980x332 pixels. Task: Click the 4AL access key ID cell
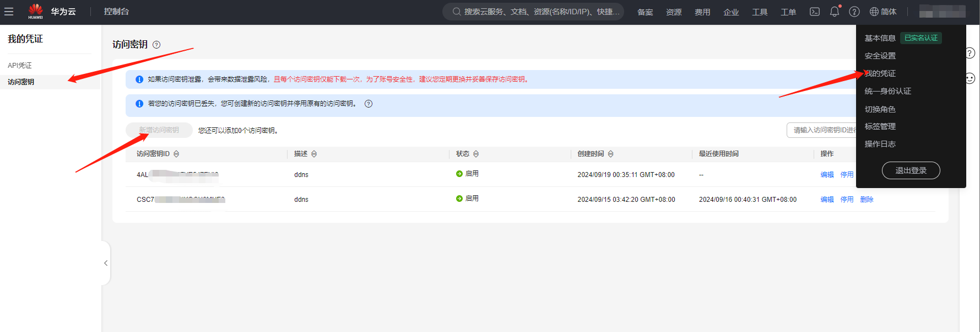177,175
